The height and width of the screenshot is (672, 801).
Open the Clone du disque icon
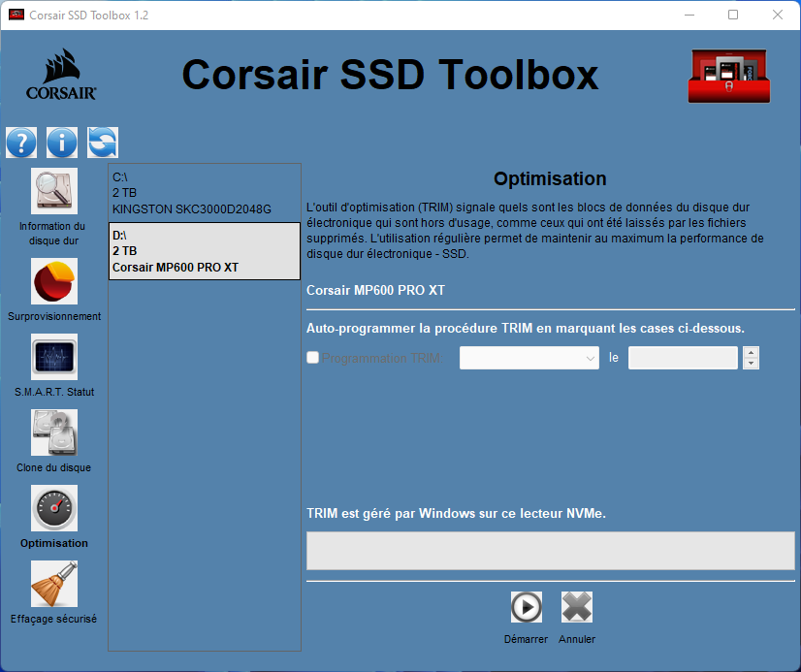point(54,432)
